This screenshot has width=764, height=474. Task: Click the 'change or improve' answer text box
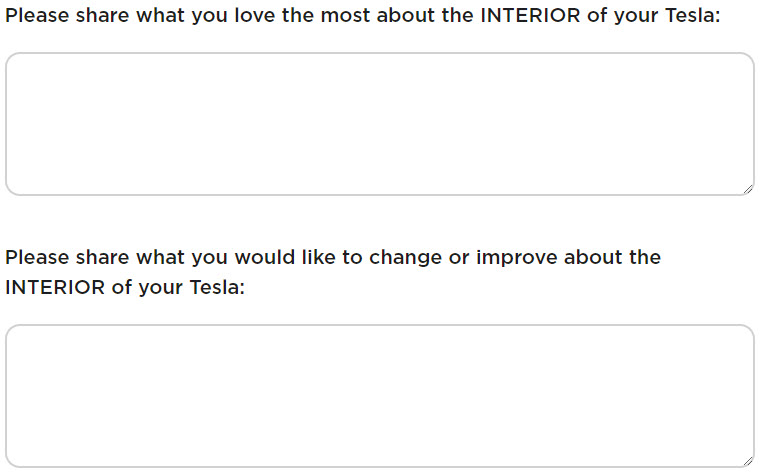pyautogui.click(x=380, y=395)
